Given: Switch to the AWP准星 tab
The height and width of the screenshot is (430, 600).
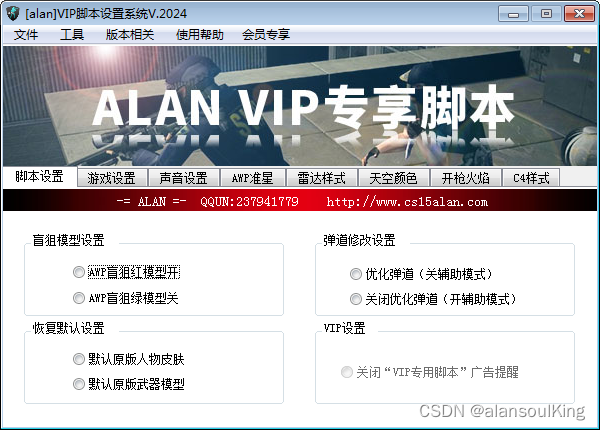Looking at the screenshot, I should (x=253, y=178).
